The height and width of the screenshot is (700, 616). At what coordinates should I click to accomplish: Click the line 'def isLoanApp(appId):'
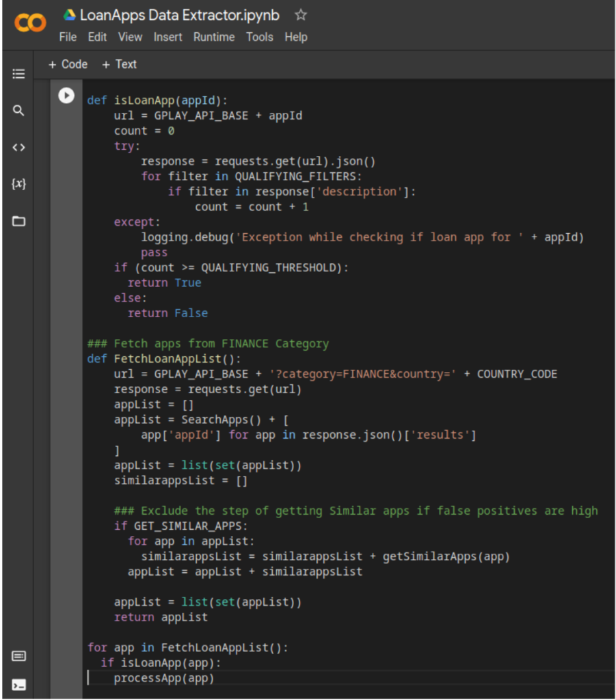tap(157, 100)
